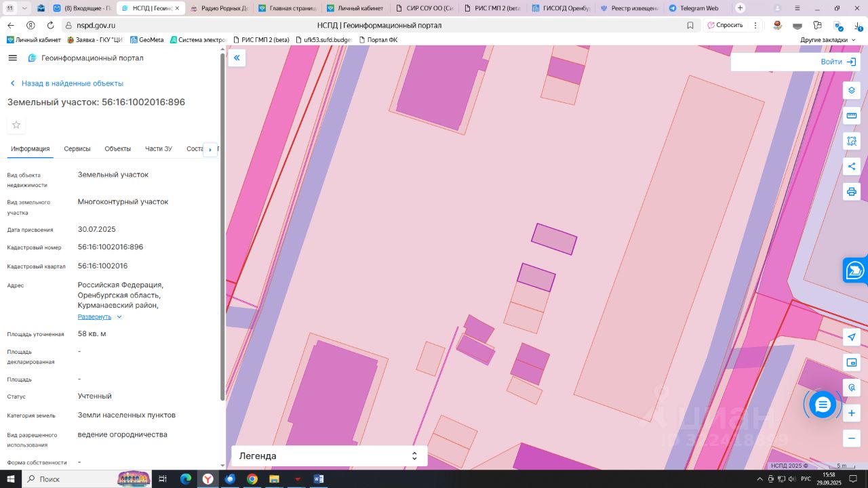Click the browser address bar nspd.gov.ru

point(96,25)
